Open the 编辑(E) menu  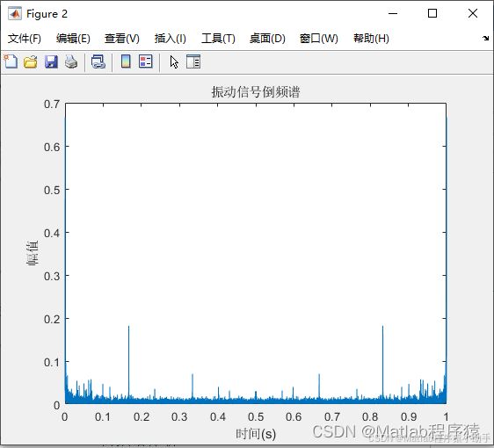[x=73, y=39]
